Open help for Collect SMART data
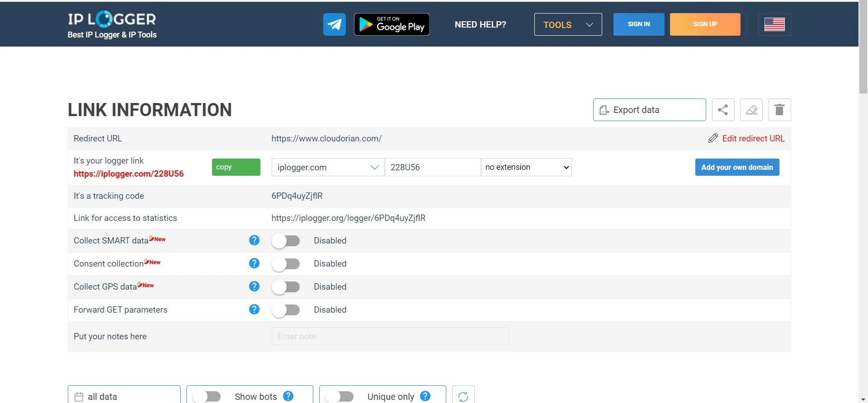The width and height of the screenshot is (868, 403). pos(254,240)
